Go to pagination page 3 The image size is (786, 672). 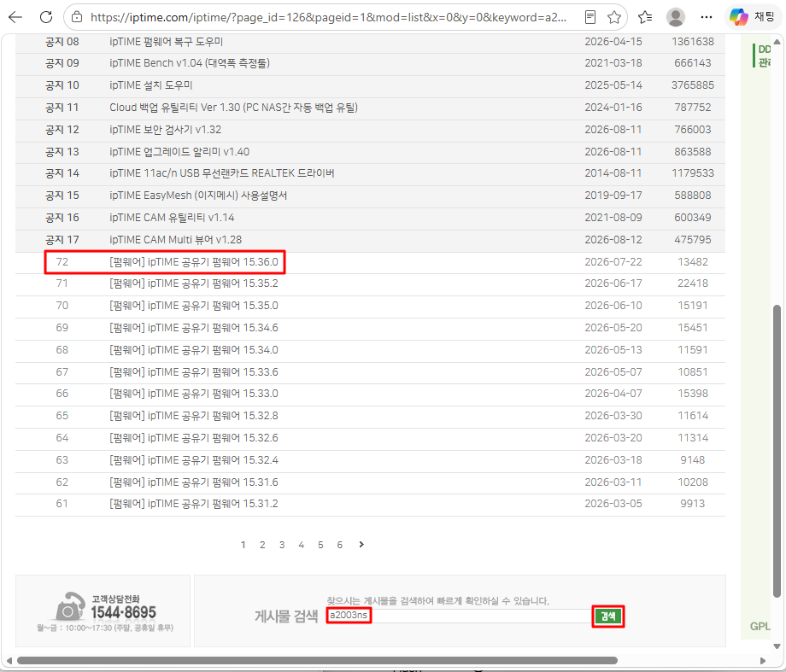[x=282, y=545]
